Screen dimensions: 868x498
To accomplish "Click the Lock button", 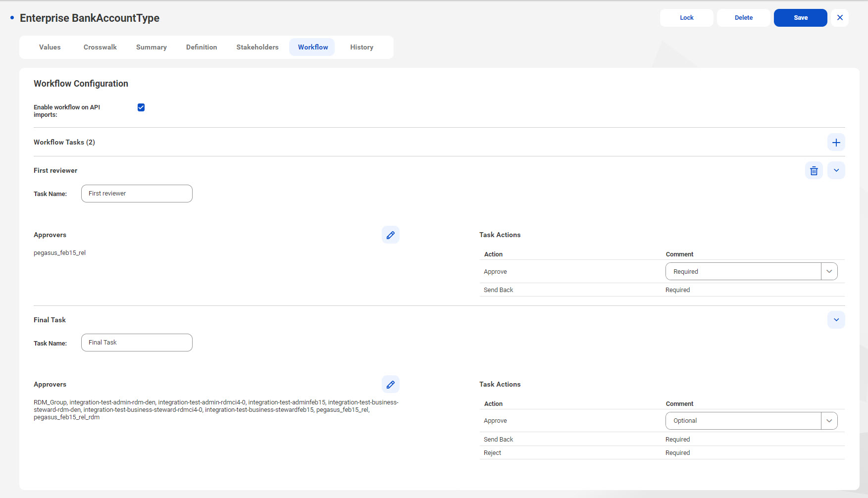I will [x=686, y=18].
